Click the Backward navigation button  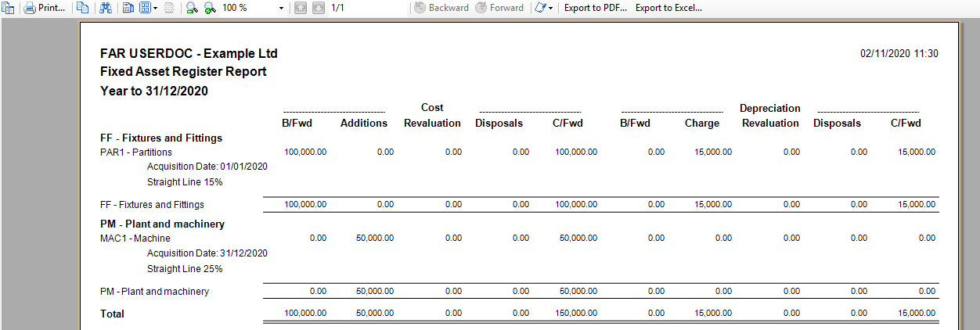point(441,8)
